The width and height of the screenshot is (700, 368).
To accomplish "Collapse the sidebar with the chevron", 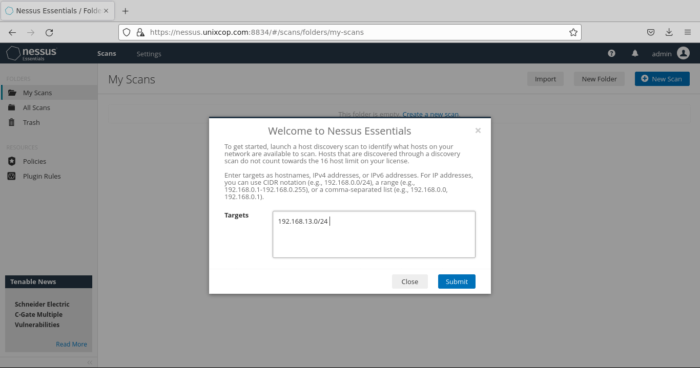I will coord(89,363).
